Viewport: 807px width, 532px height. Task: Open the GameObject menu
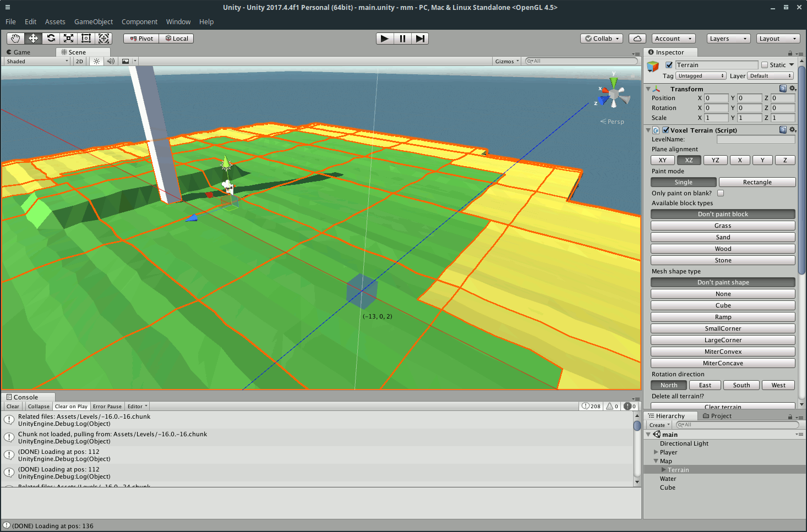point(94,22)
